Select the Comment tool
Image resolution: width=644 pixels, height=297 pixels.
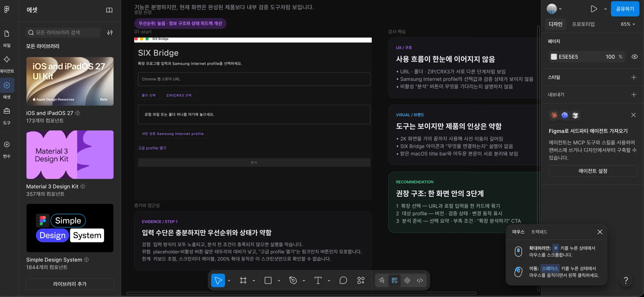pos(343,281)
